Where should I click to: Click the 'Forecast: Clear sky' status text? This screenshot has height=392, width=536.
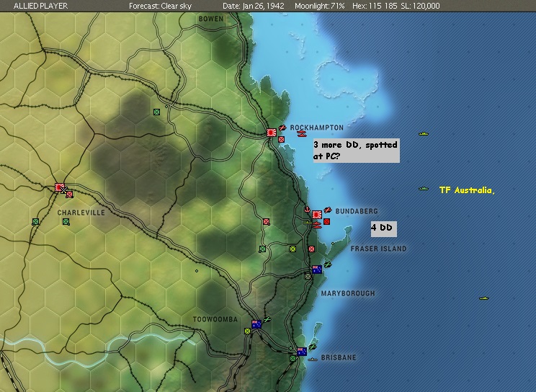[x=161, y=6]
